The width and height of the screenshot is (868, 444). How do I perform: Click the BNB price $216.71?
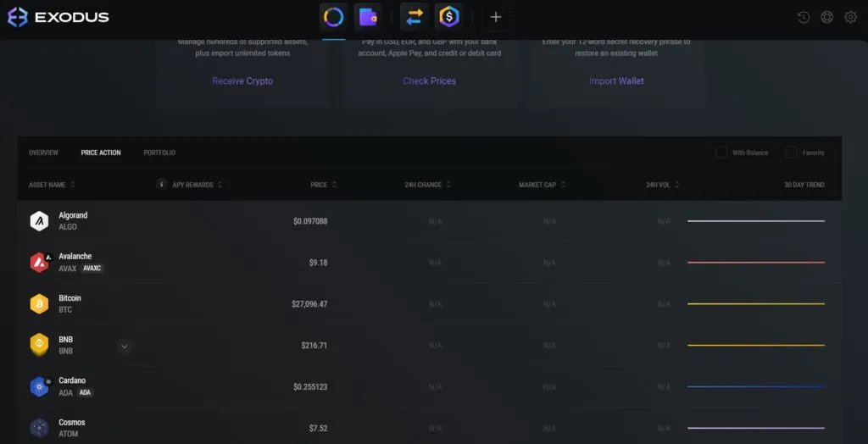point(314,346)
